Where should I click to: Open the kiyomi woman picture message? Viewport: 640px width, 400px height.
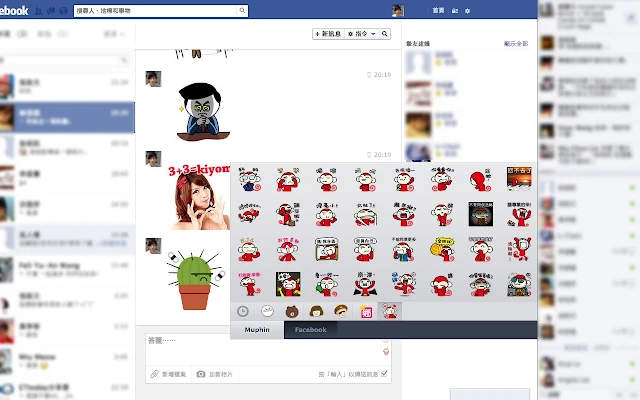click(199, 197)
